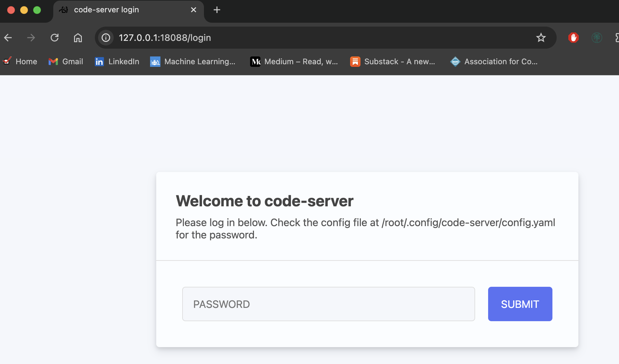Open the Machine Learning bookmark
This screenshot has height=364, width=619.
click(x=193, y=62)
